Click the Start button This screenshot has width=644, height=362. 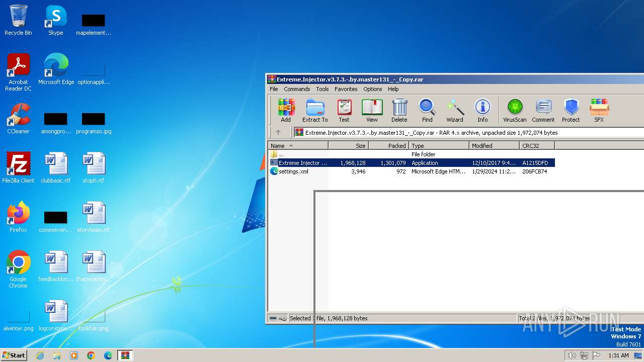[x=14, y=355]
